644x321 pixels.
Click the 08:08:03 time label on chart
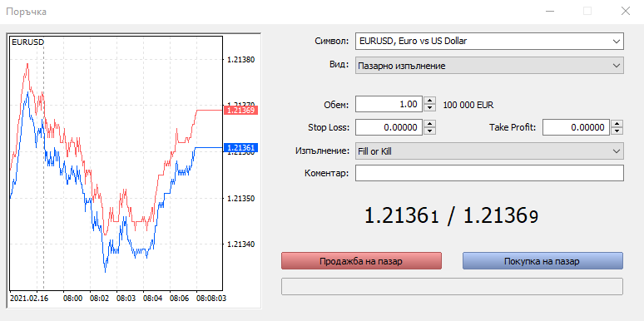tap(211, 298)
